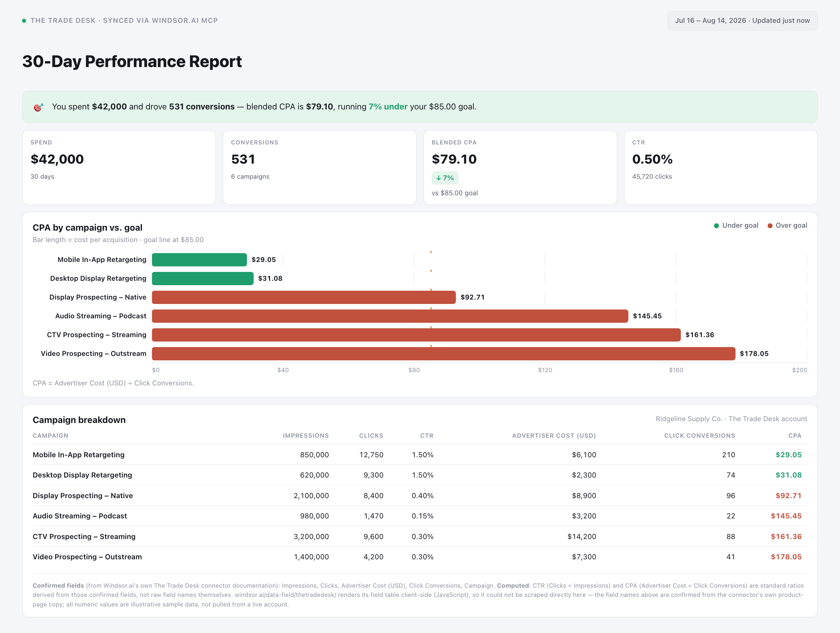Click the Mobile In-App Retargeting green bar

pos(199,260)
